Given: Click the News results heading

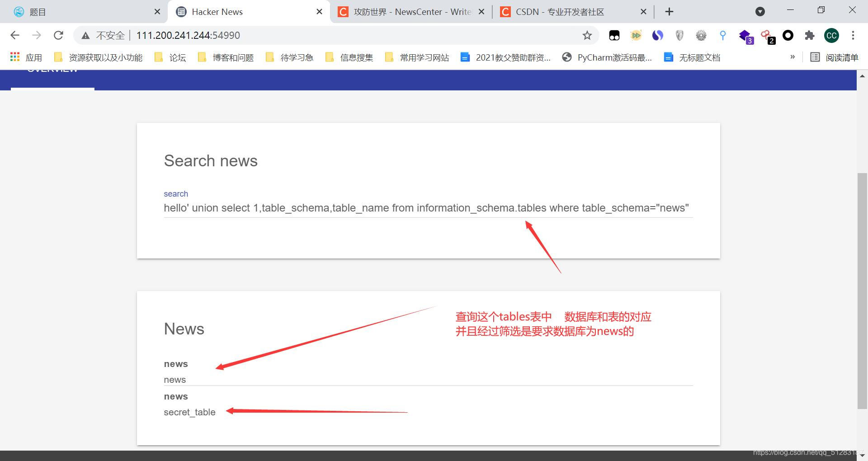Looking at the screenshot, I should click(x=184, y=329).
